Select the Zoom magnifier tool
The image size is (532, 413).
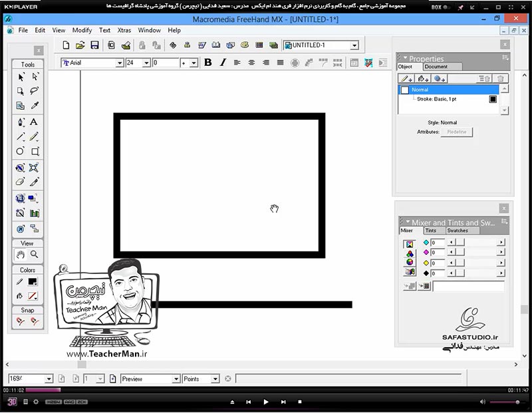pos(35,254)
